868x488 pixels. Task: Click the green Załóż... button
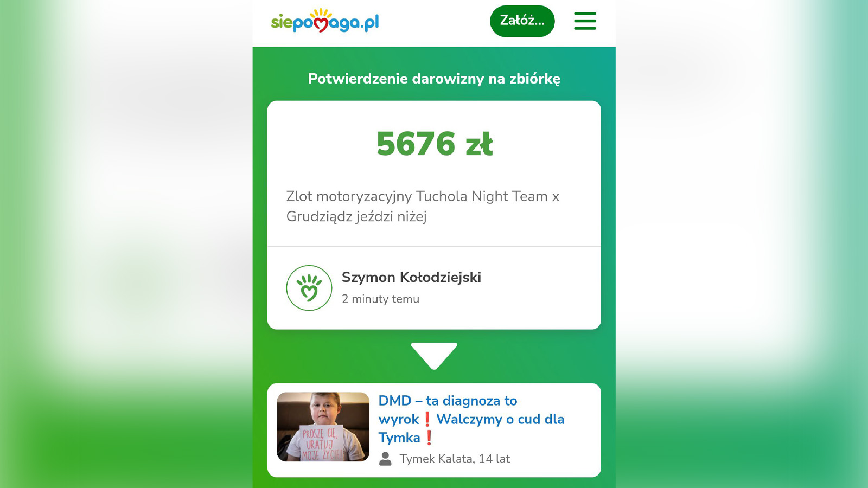pos(522,21)
